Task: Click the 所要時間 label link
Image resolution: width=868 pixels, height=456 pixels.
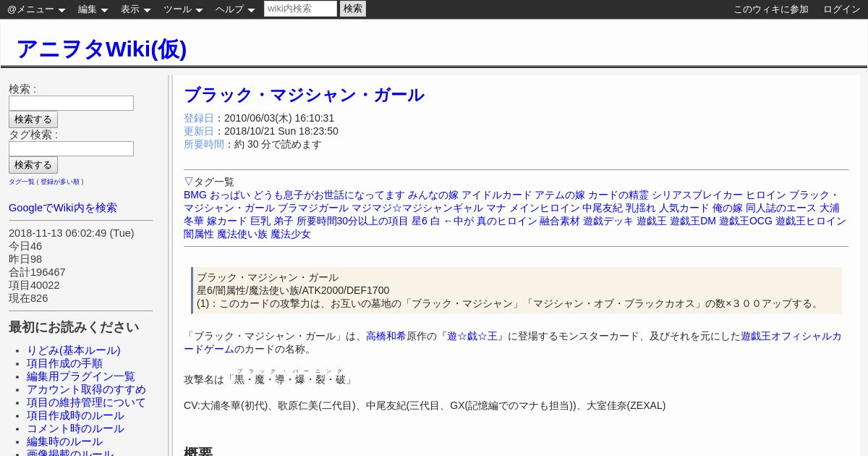Action: pyautogui.click(x=204, y=144)
